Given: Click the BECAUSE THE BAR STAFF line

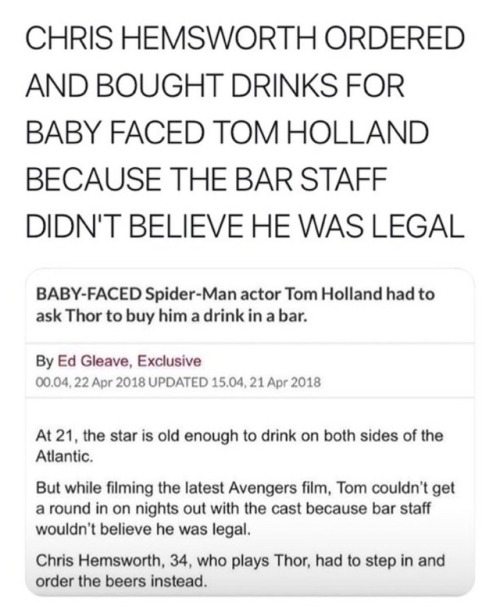Looking at the screenshot, I should point(206,179).
